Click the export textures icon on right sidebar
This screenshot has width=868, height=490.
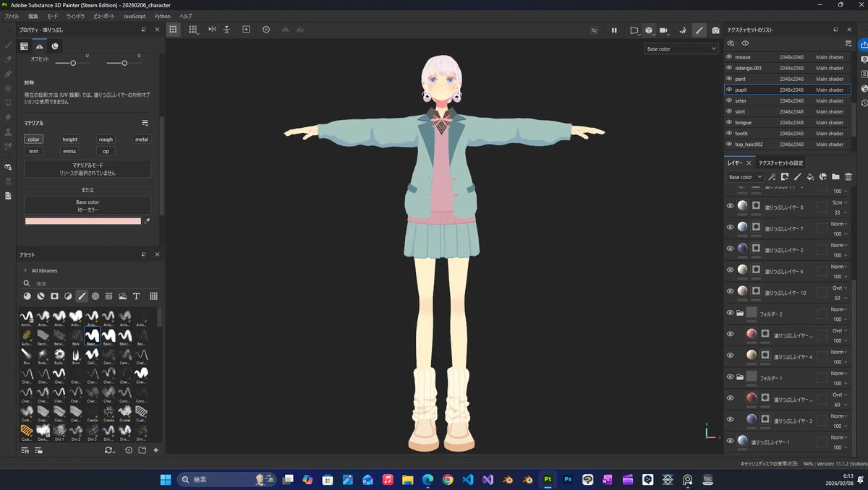pyautogui.click(x=864, y=45)
